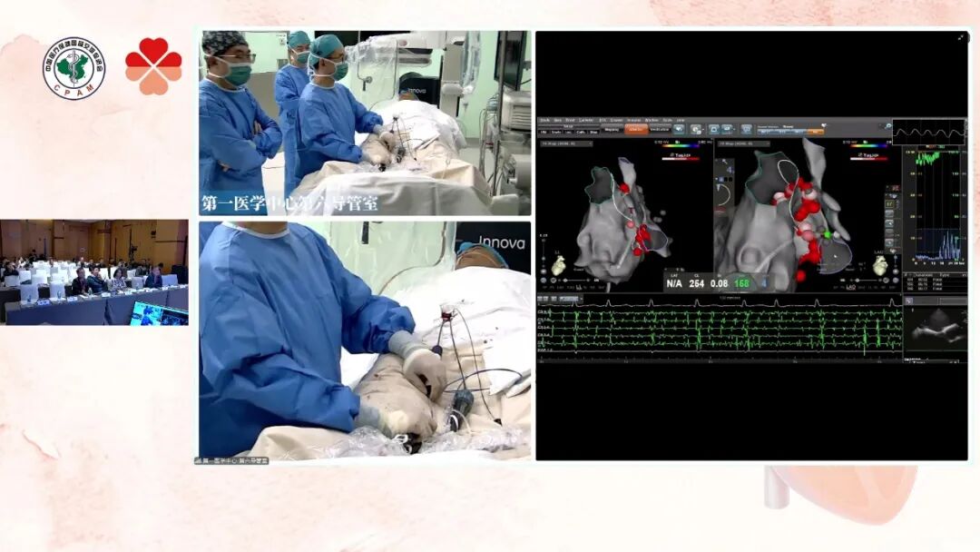
Task: Select the conference room video thumbnail
Action: pyautogui.click(x=94, y=272)
